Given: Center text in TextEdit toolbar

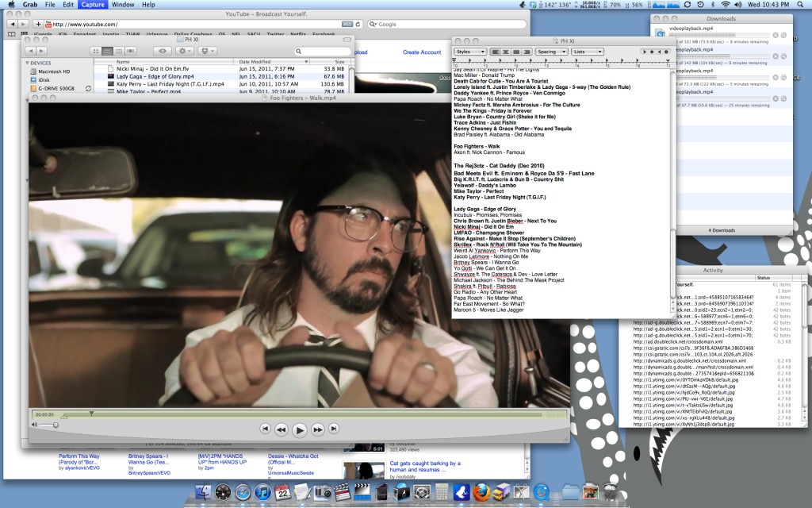Looking at the screenshot, I should (505, 52).
